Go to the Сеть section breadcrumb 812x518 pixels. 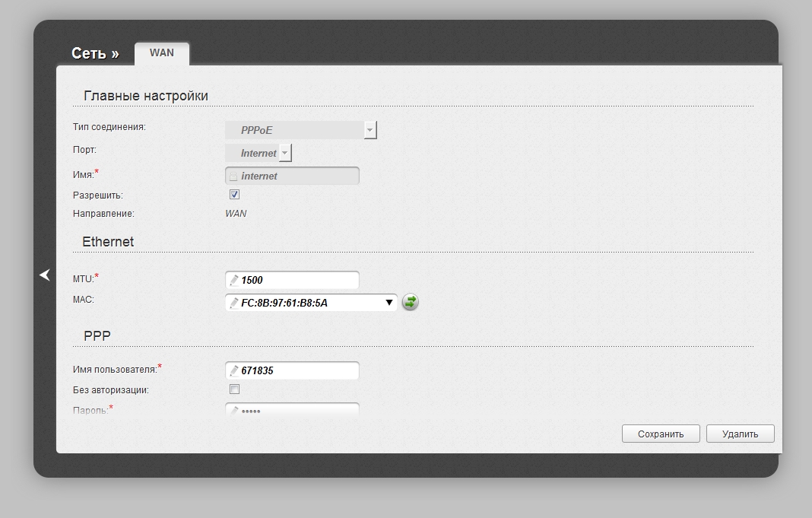coord(94,53)
